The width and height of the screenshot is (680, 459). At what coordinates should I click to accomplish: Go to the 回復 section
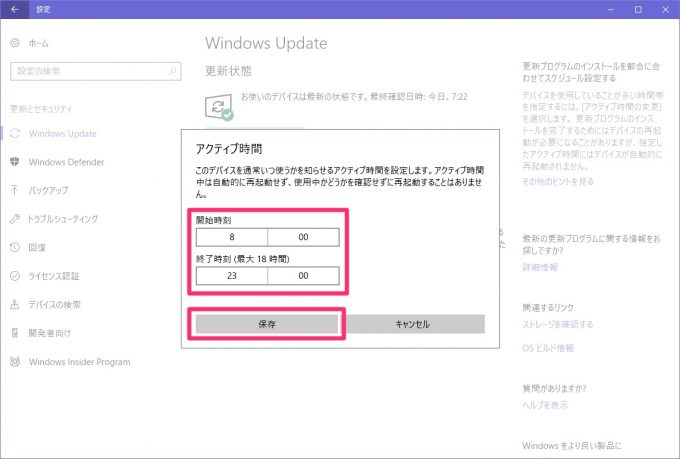tap(37, 247)
